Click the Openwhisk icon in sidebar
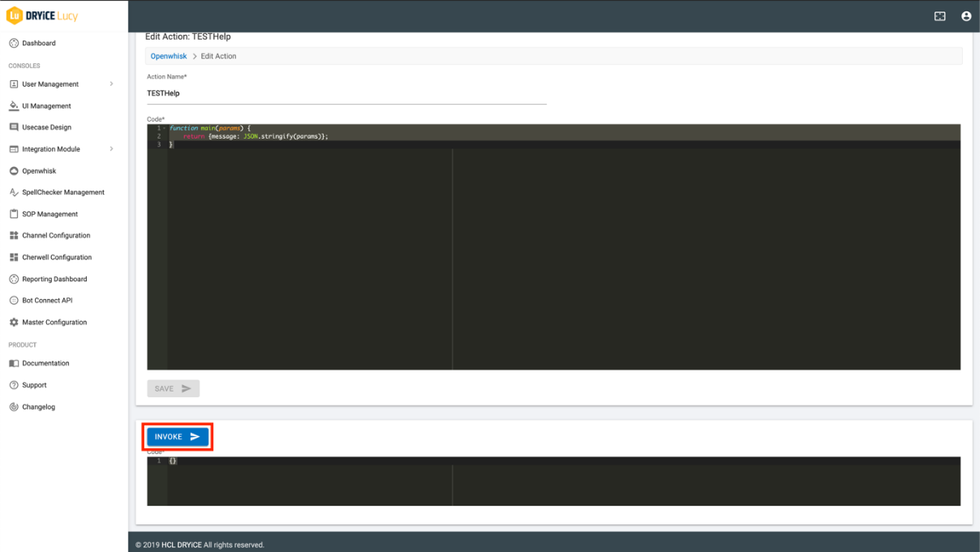This screenshot has height=552, width=980. 14,171
